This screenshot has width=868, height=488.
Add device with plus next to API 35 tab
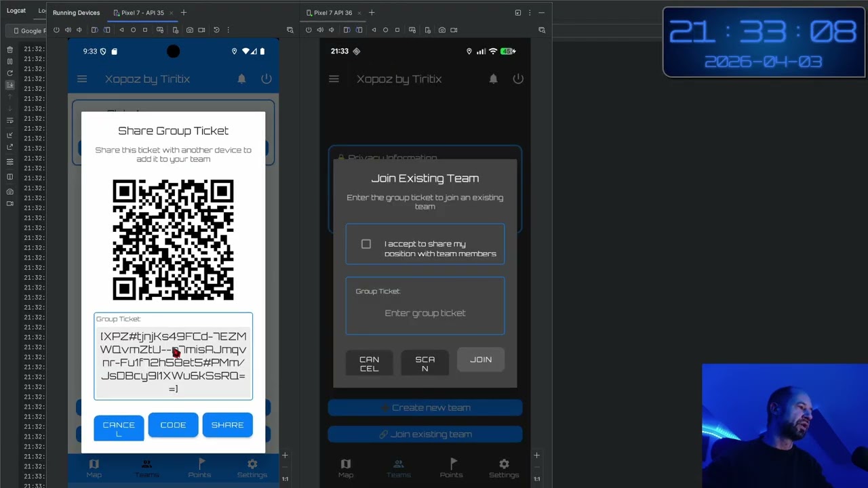(x=183, y=12)
